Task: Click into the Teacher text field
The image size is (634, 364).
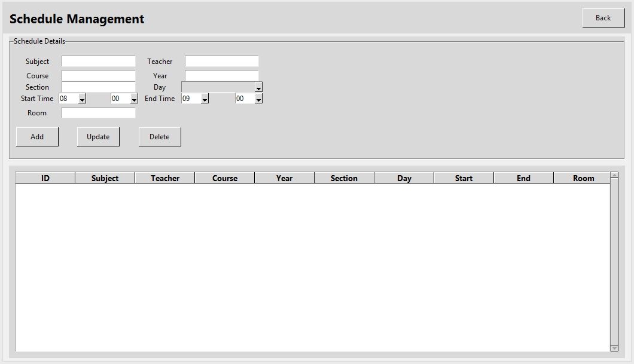Action: (x=221, y=62)
